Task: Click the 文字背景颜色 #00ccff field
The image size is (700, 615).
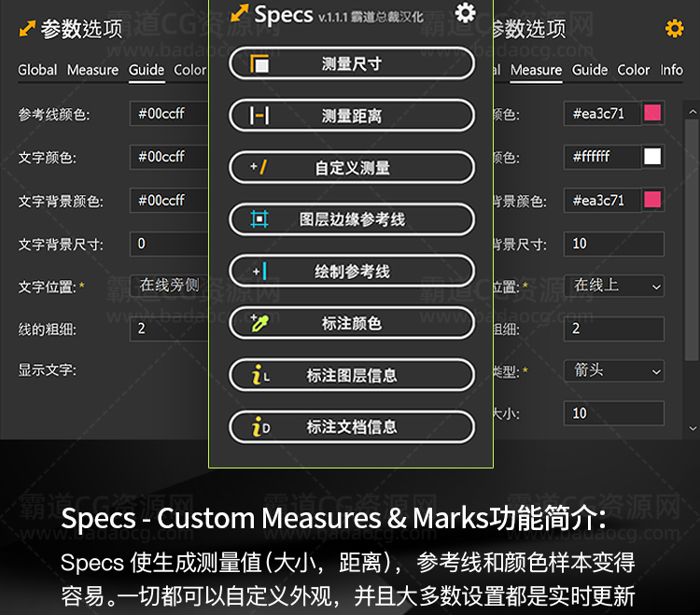Action: (169, 200)
